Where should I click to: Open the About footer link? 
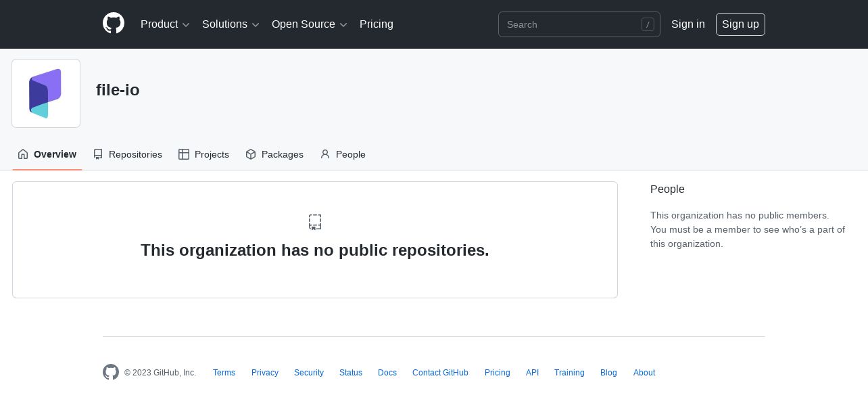[x=644, y=373]
